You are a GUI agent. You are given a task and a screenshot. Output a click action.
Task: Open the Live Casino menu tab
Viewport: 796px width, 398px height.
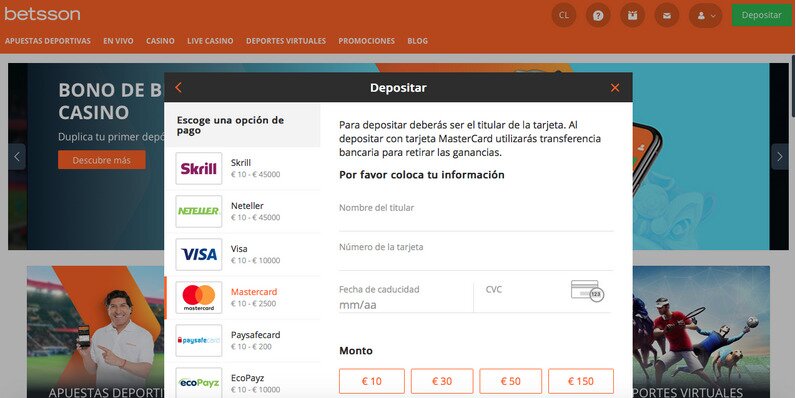click(x=210, y=41)
